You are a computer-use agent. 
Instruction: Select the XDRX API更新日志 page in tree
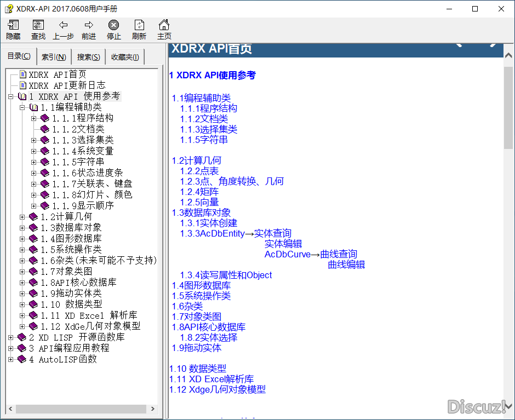67,85
